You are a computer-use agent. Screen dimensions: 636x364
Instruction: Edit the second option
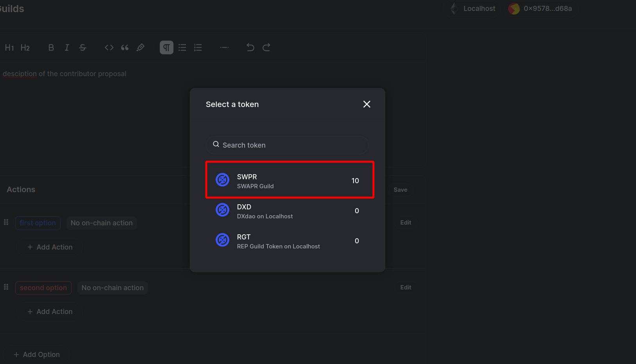click(406, 287)
